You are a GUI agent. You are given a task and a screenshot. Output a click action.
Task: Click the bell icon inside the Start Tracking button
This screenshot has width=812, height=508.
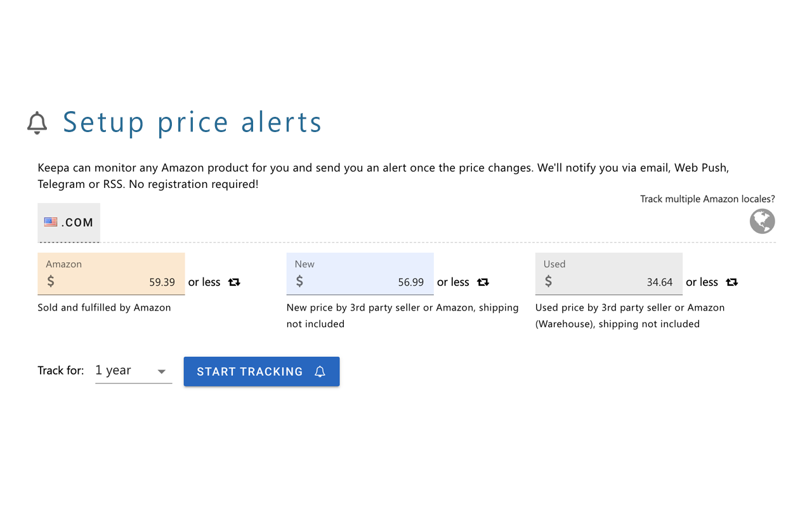(x=320, y=371)
